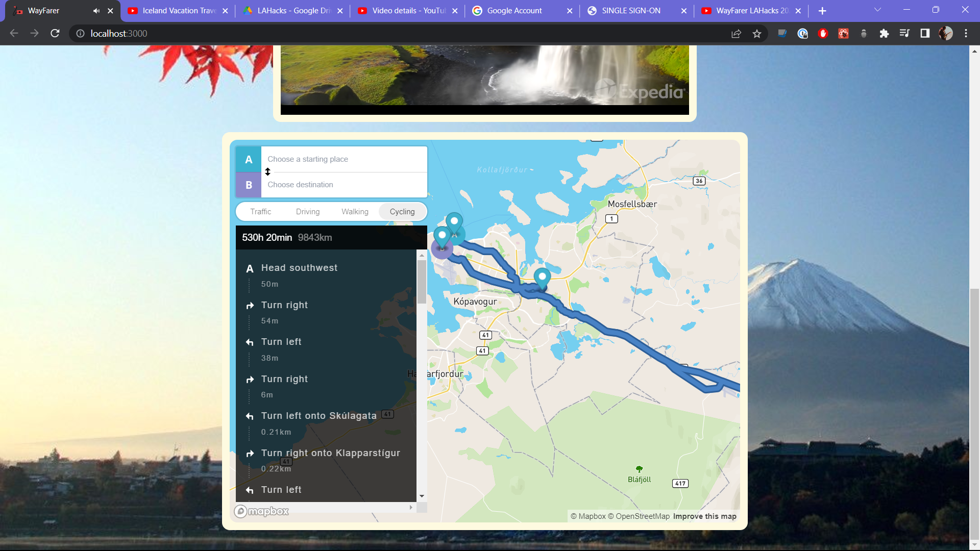Open Chrome's three-dot menu
The width and height of the screenshot is (980, 551).
pos(966,34)
